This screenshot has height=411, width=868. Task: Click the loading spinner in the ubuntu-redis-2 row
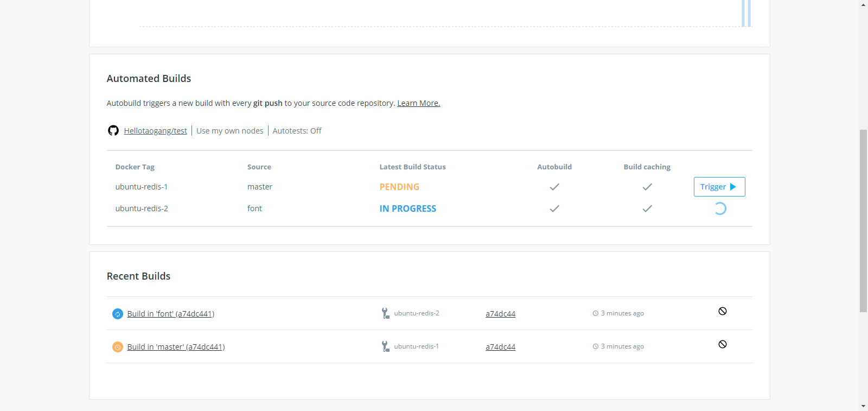720,208
